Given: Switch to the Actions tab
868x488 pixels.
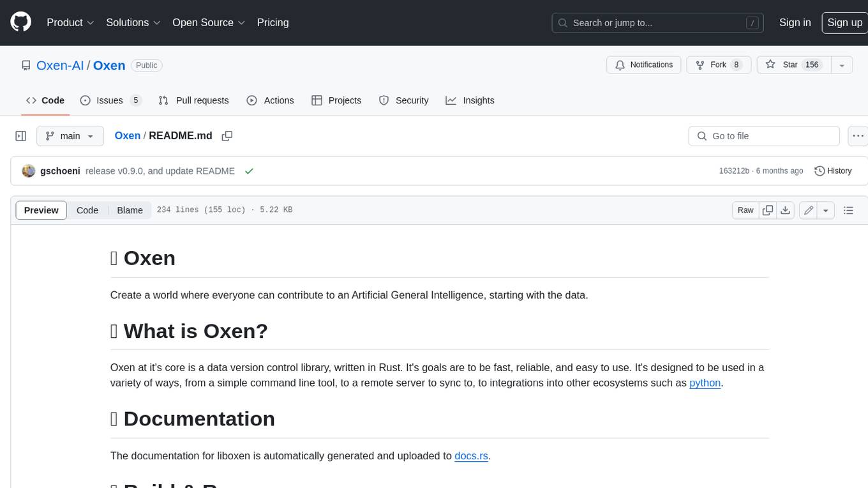Looking at the screenshot, I should coord(270,100).
